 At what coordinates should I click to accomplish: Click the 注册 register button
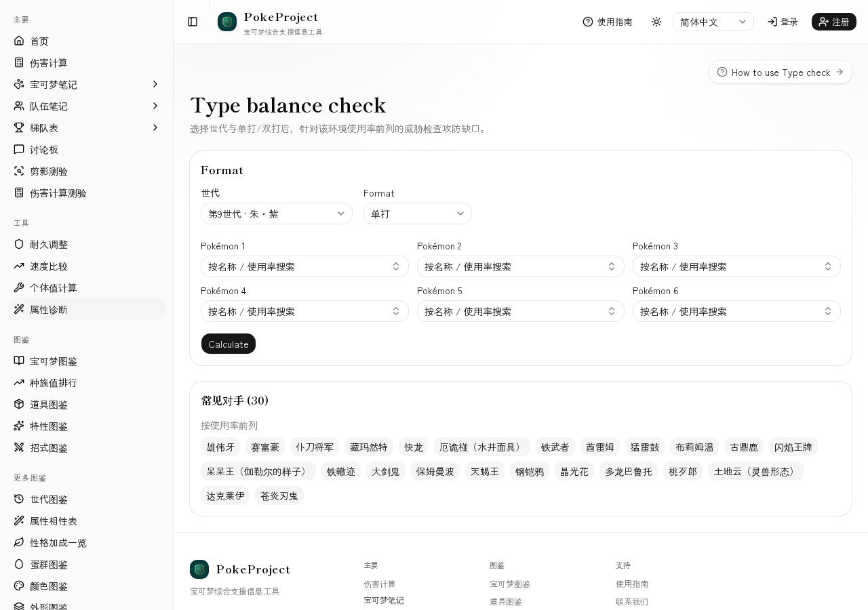click(834, 22)
